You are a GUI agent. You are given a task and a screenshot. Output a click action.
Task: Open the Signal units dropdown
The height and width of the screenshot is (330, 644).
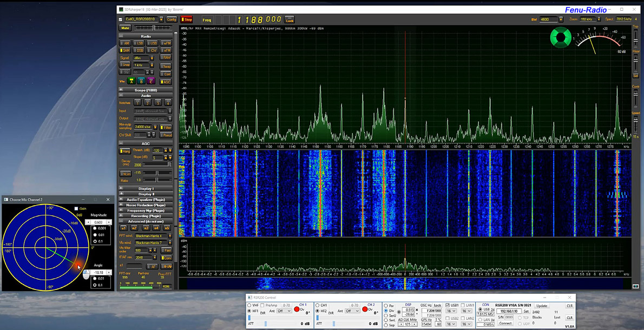tap(152, 58)
